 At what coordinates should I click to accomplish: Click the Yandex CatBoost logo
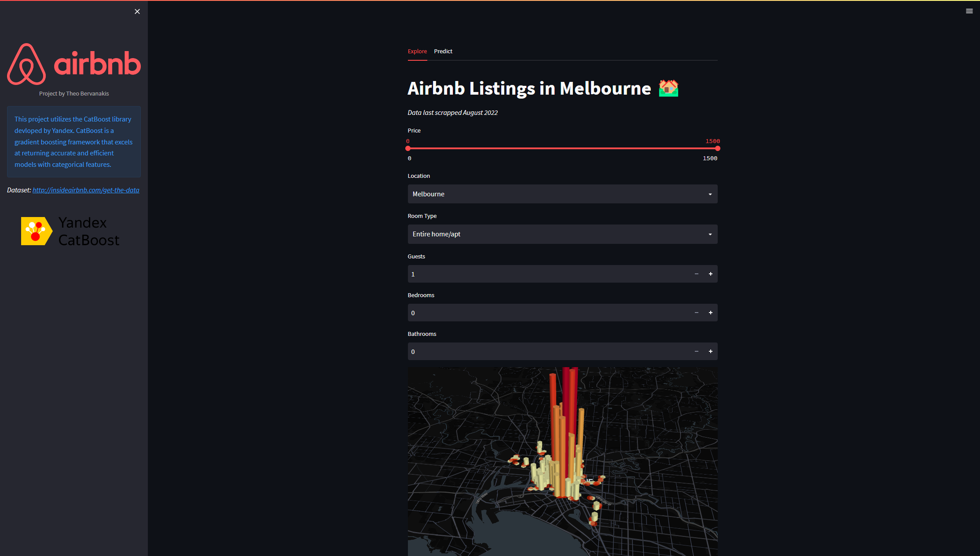(x=70, y=231)
